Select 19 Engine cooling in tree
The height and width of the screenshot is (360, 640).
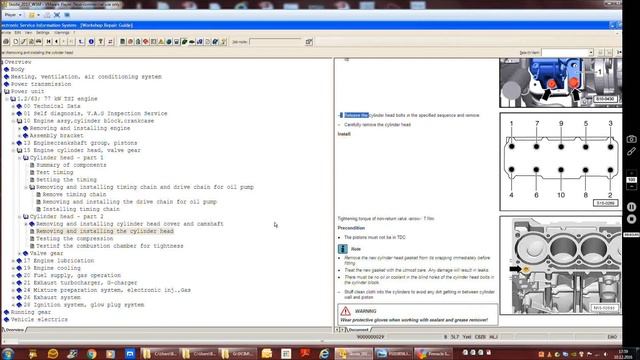pos(52,268)
